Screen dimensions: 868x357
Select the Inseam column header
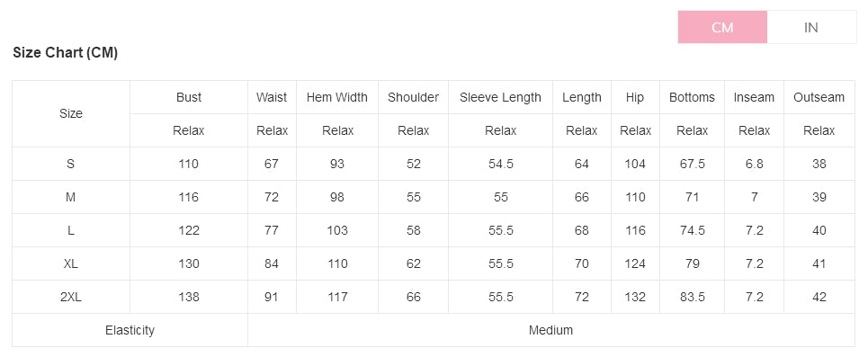pyautogui.click(x=754, y=97)
